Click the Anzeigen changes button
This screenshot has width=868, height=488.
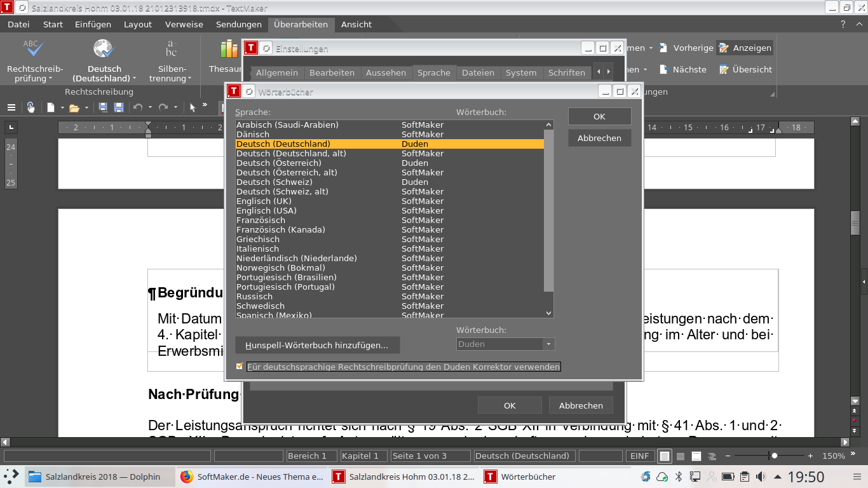click(745, 48)
